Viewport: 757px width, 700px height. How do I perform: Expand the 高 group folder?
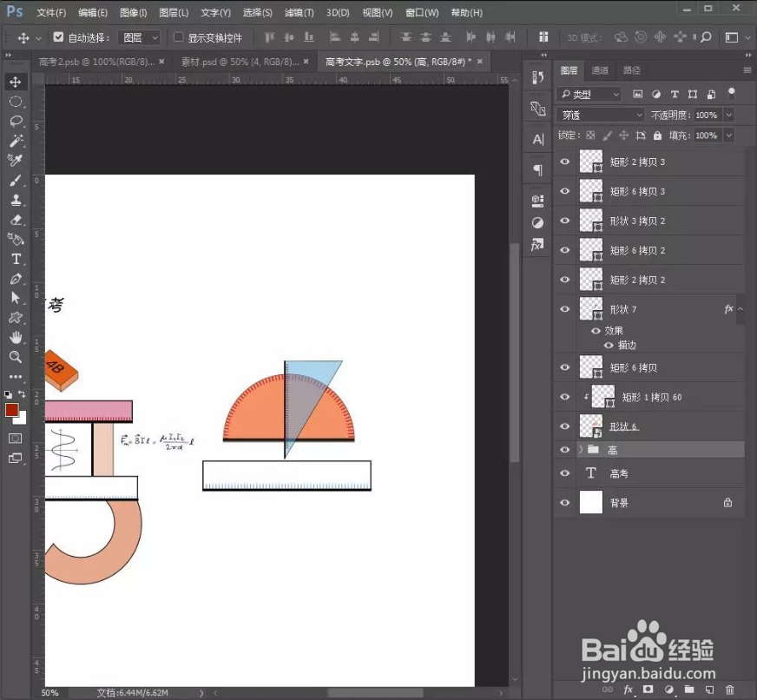[582, 450]
